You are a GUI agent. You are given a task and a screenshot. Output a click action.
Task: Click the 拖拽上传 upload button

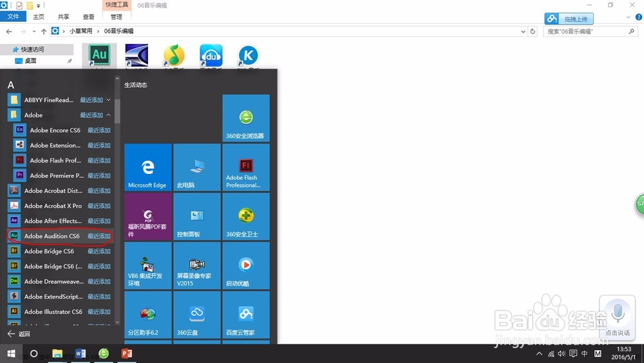coord(569,19)
